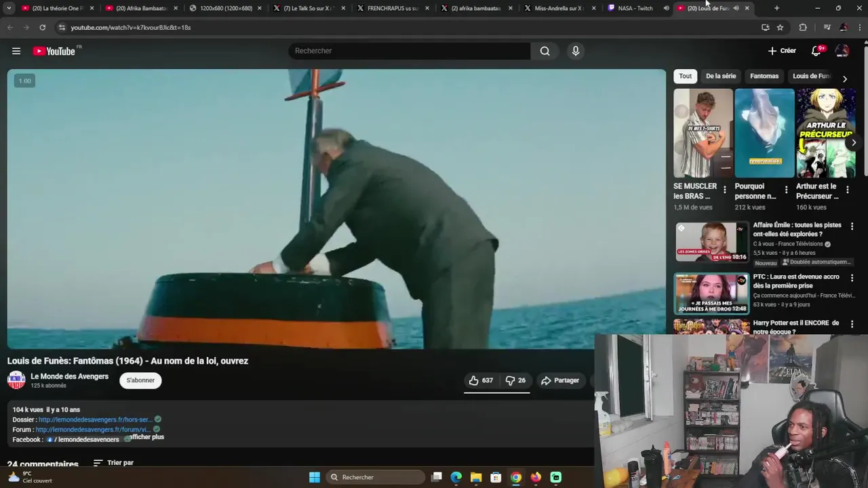The image size is (868, 488).
Task: Open the Windows Start menu
Action: (x=315, y=477)
